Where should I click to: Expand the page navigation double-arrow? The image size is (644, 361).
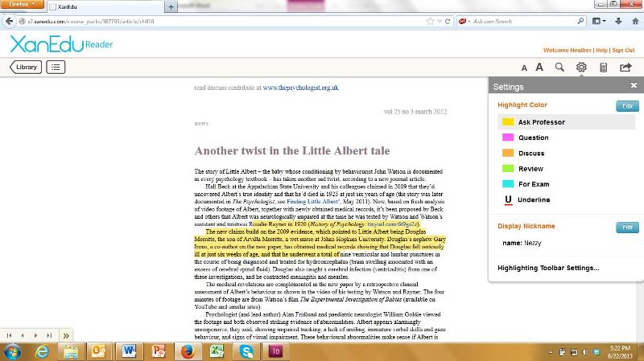(x=66, y=334)
